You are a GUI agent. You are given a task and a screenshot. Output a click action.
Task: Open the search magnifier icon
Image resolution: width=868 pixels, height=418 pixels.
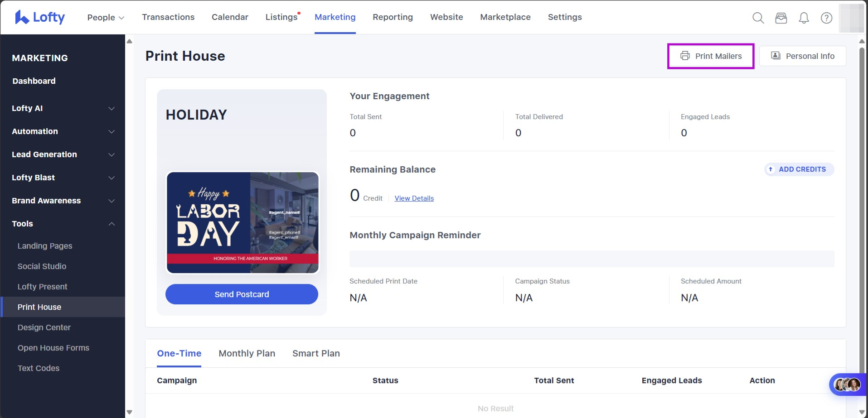[758, 18]
